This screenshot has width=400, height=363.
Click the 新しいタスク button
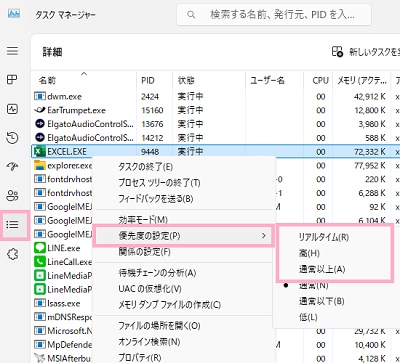click(x=366, y=52)
